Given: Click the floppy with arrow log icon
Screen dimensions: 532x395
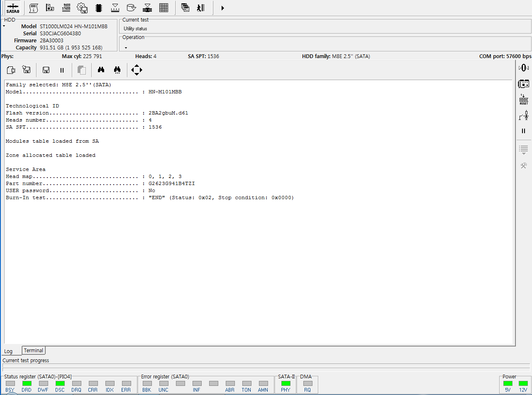Looking at the screenshot, I should pos(27,70).
